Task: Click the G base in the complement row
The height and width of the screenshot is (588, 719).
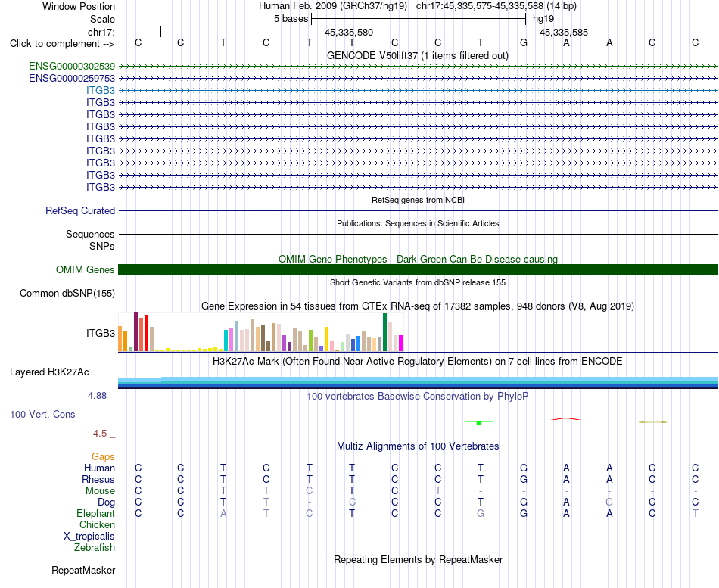Action: tap(524, 42)
